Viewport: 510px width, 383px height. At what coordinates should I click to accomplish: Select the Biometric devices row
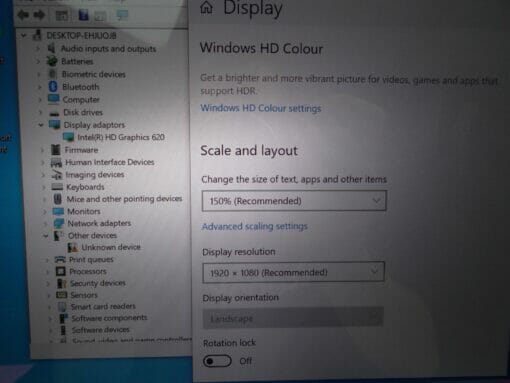pos(94,74)
